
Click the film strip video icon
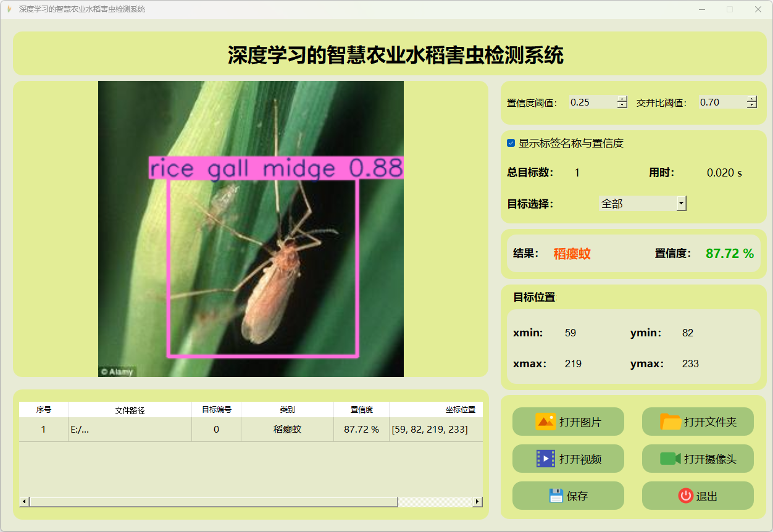546,459
